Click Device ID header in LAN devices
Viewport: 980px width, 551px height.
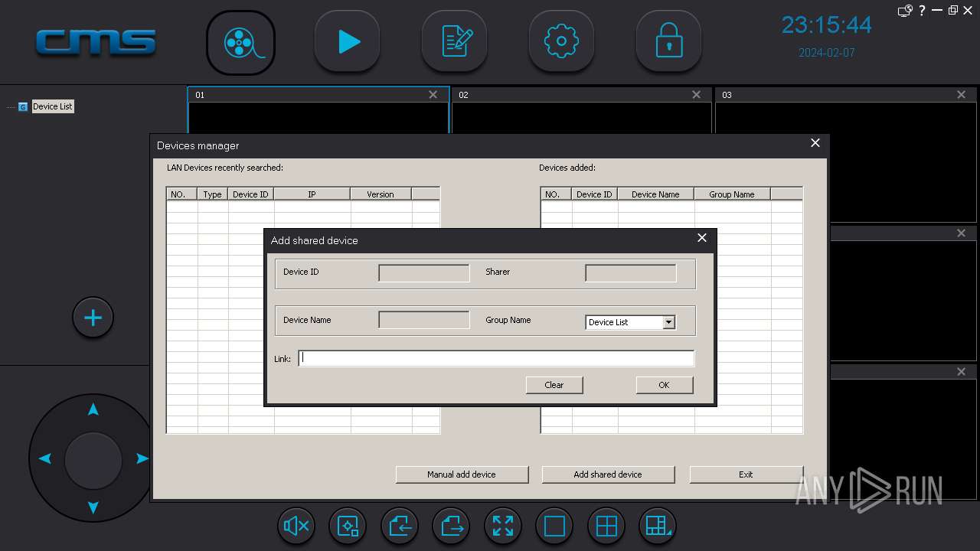pos(251,194)
